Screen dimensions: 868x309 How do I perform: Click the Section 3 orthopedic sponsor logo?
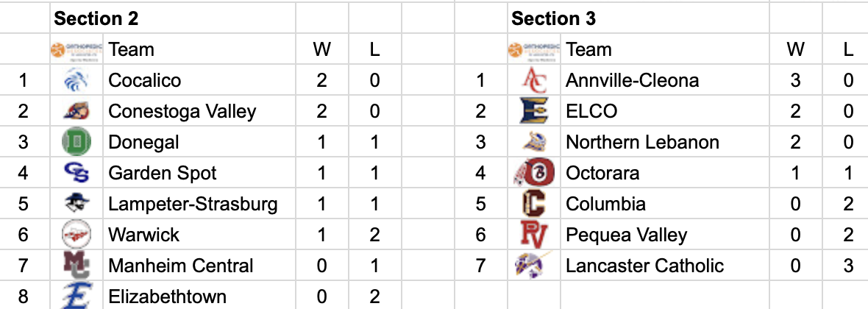pyautogui.click(x=533, y=49)
